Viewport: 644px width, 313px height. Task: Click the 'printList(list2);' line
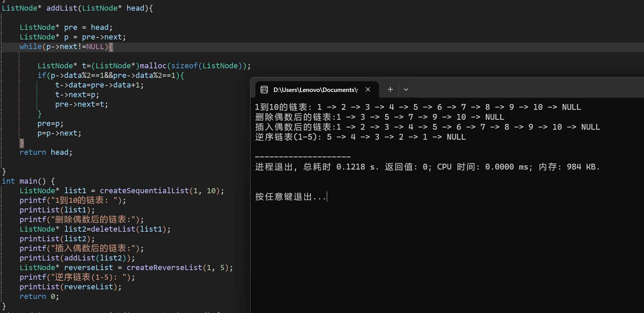tap(57, 239)
